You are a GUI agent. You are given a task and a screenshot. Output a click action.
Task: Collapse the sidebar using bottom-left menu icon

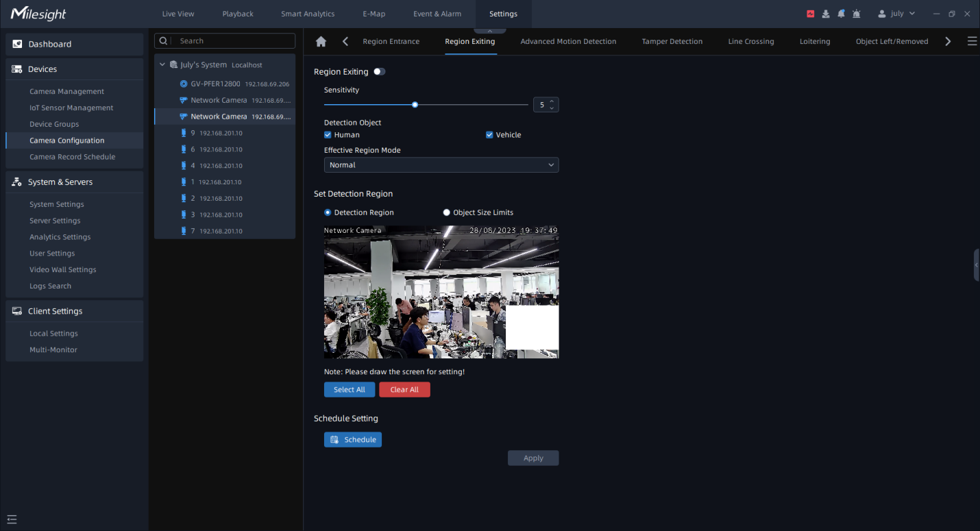(x=12, y=519)
